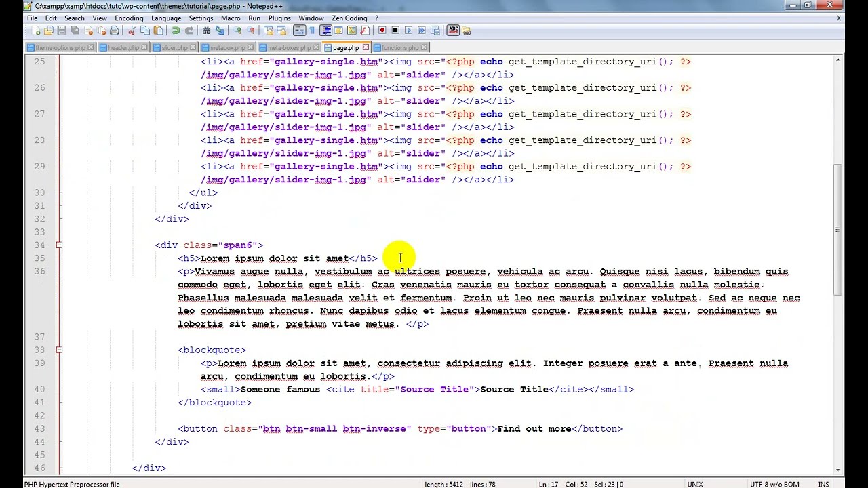Click the Open file toolbar icon

click(49, 30)
